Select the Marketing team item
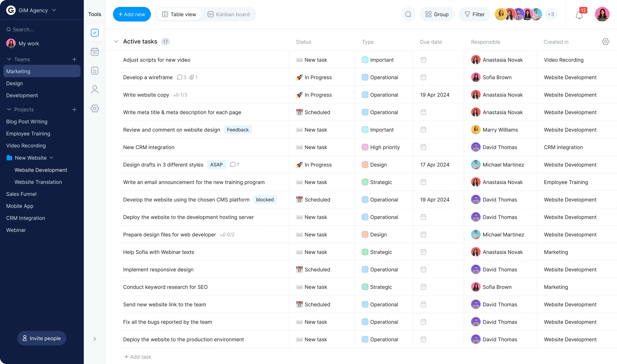Screen dimensions: 617x364 42,71
